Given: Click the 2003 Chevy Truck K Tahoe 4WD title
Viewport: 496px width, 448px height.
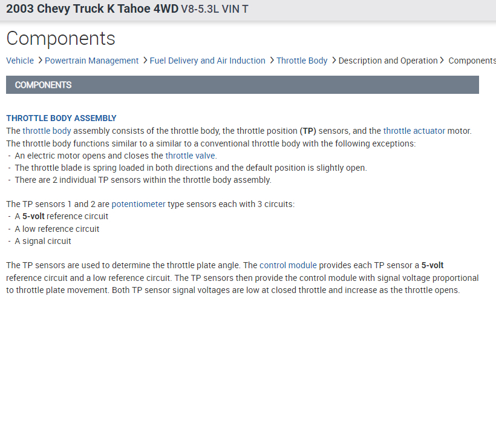Looking at the screenshot, I should tap(93, 9).
